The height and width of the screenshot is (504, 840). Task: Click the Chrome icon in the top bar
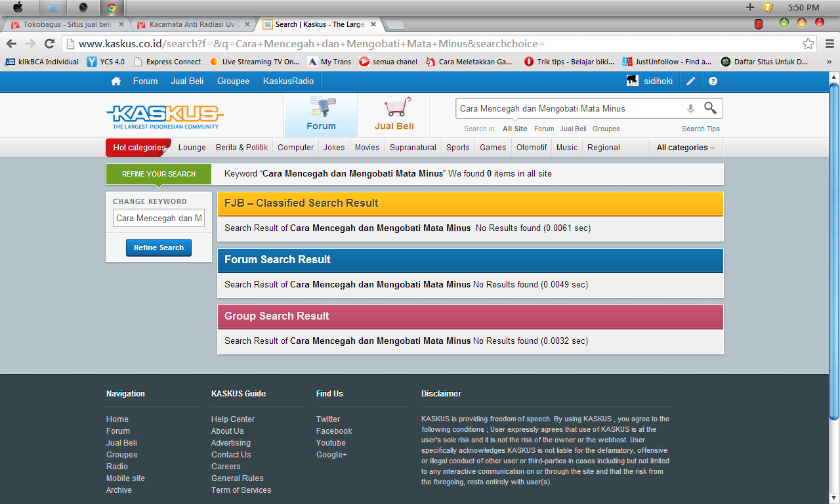click(112, 8)
